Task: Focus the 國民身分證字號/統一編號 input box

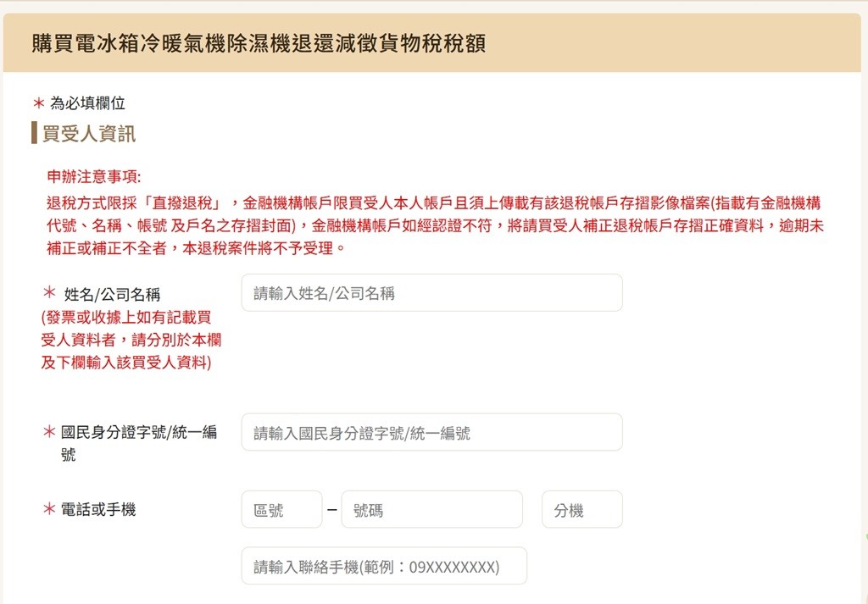Action: pyautogui.click(x=431, y=432)
